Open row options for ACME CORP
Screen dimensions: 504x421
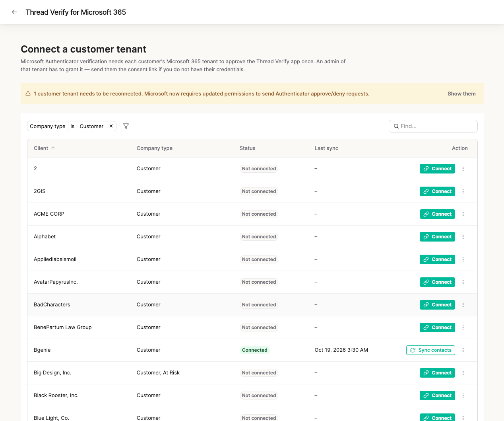tap(463, 214)
